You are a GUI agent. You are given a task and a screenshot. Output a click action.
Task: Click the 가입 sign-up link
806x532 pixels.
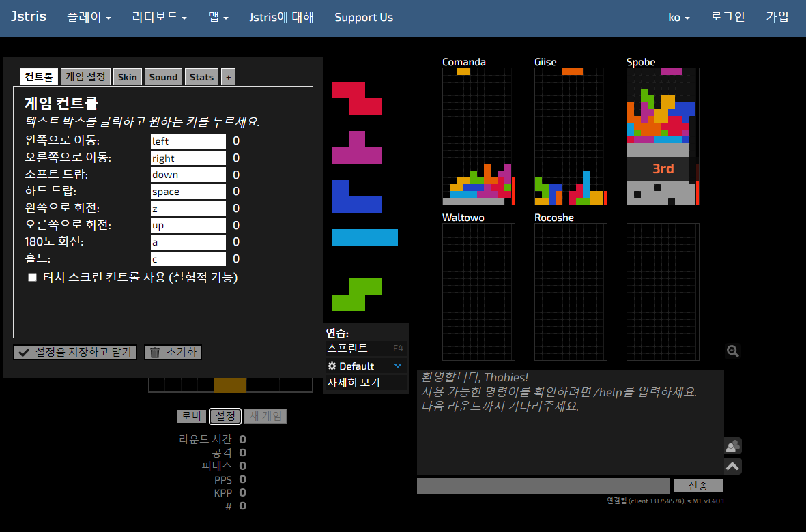777,17
